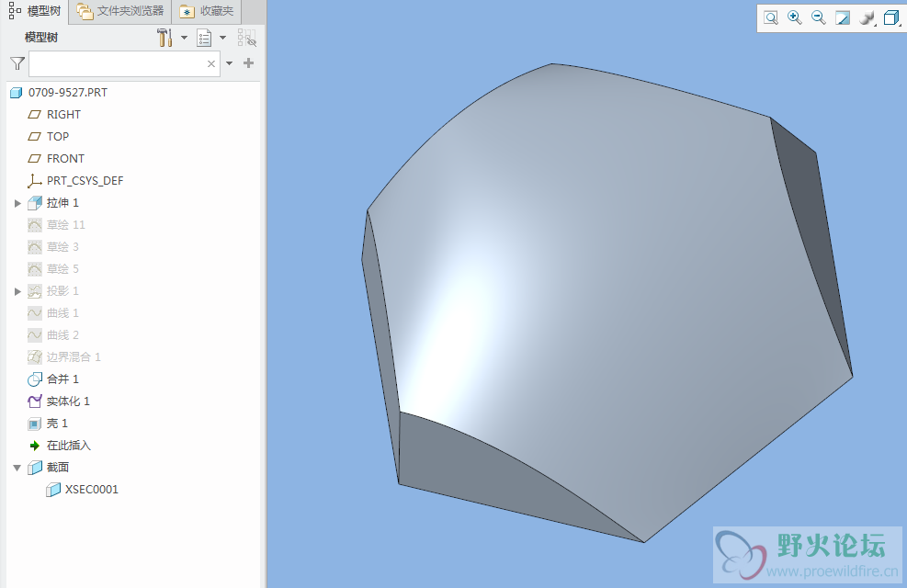Select the 合并 1 merge feature
907x588 pixels.
[x=62, y=379]
